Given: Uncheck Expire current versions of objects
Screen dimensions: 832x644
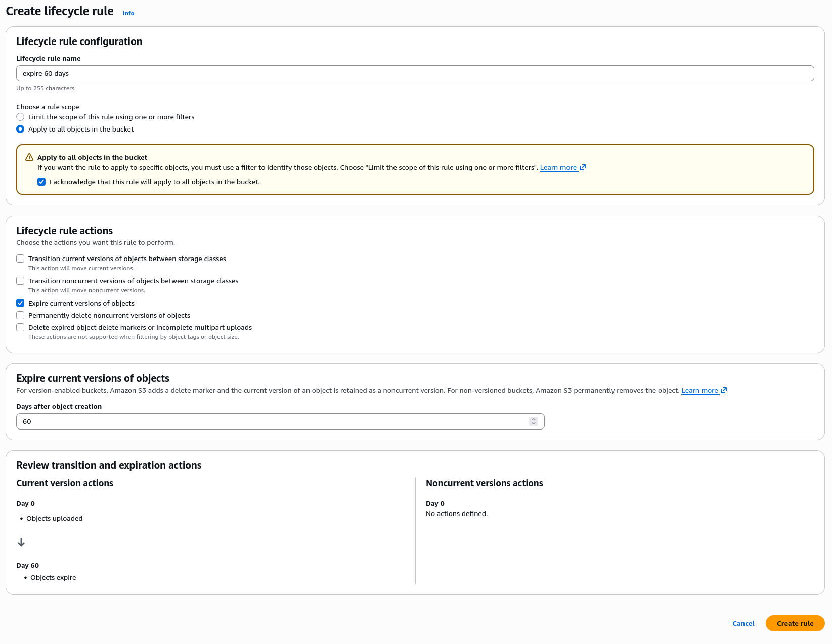Looking at the screenshot, I should 20,303.
